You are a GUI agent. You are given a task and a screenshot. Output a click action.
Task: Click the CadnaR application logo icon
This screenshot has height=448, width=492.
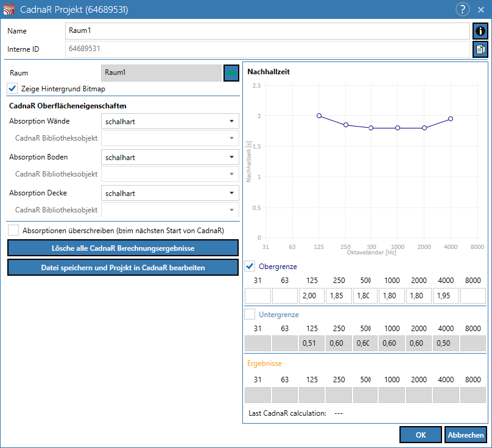[9, 9]
